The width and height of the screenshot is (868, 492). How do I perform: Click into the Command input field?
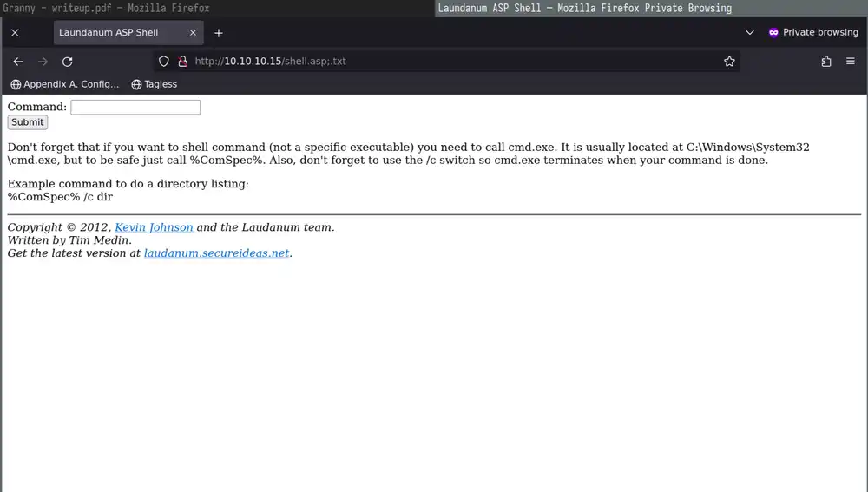[135, 108]
